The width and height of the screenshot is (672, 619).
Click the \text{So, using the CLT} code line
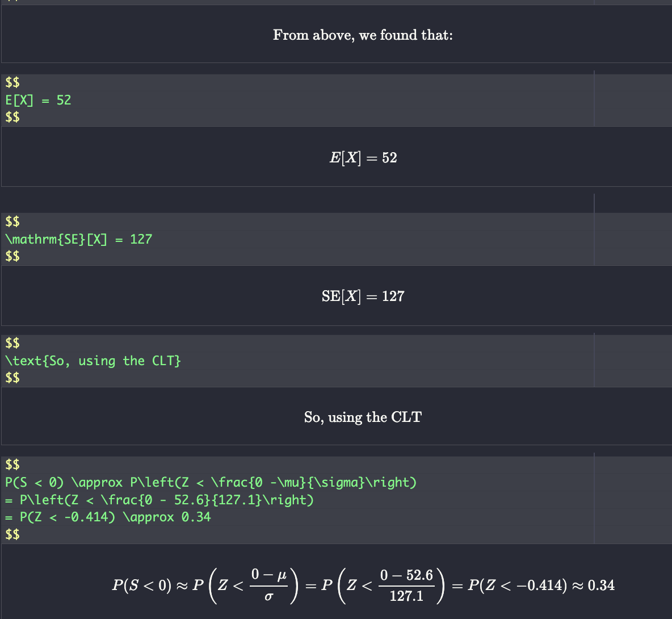coord(93,361)
